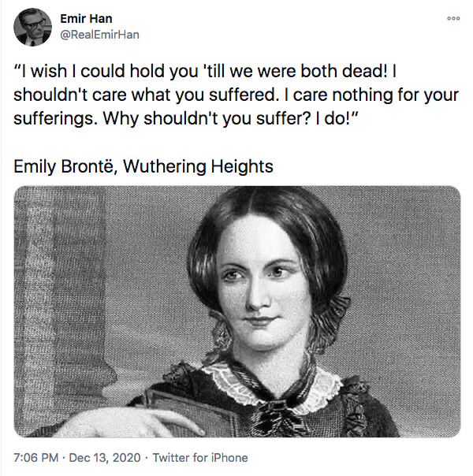Open the Emir Han display name link
Viewport: 473px width, 476px height.
(x=86, y=19)
